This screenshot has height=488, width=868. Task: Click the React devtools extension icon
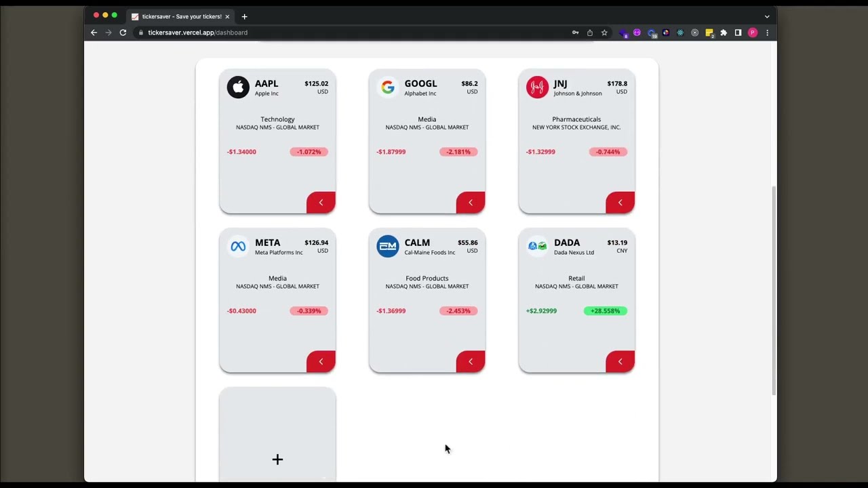click(680, 33)
